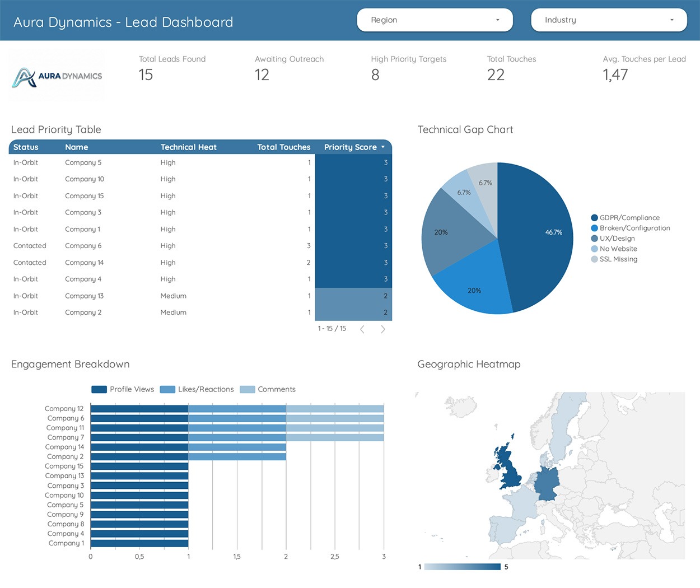Click Priority Score sort arrow
The height and width of the screenshot is (588, 700).
coord(383,147)
